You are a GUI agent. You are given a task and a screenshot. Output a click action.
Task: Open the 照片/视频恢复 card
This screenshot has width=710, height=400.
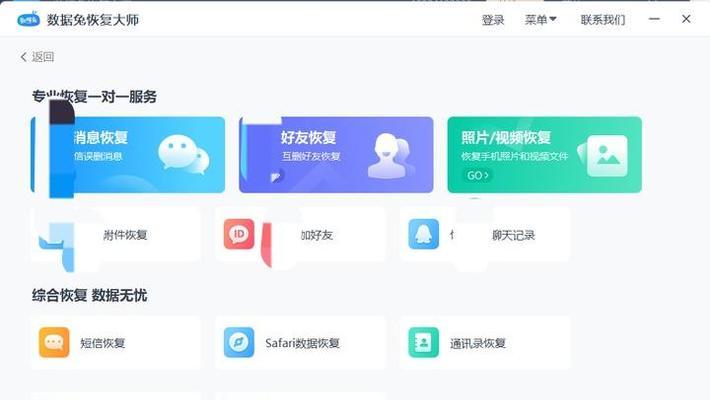tap(544, 154)
